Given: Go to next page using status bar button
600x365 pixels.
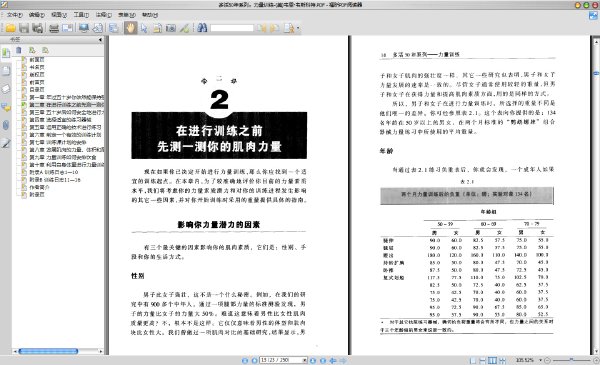Looking at the screenshot, I should pyautogui.click(x=313, y=360).
